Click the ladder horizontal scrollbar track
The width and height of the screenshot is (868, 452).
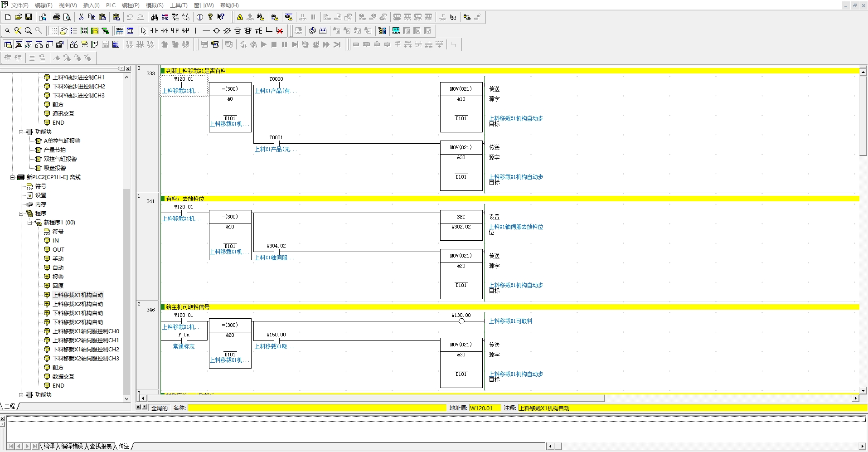[728, 399]
